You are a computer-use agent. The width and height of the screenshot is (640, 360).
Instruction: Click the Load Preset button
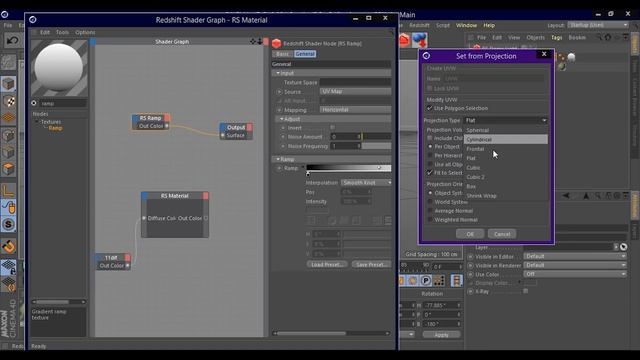[x=327, y=264]
